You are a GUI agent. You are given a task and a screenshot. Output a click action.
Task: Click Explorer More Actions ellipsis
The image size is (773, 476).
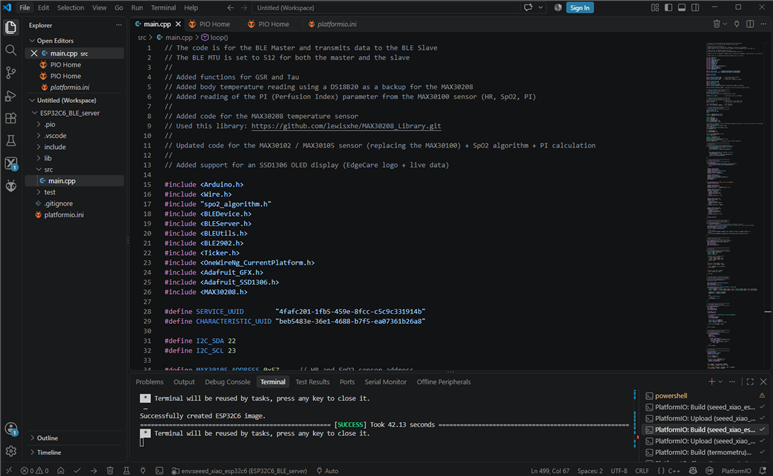tap(119, 25)
